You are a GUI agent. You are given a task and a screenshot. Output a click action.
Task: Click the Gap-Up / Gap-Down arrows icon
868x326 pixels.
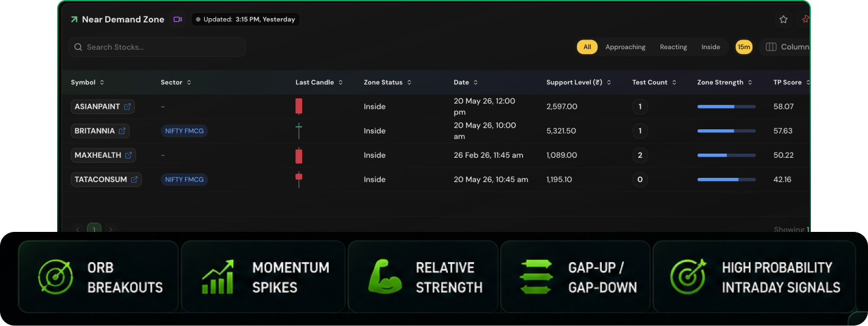[537, 277]
